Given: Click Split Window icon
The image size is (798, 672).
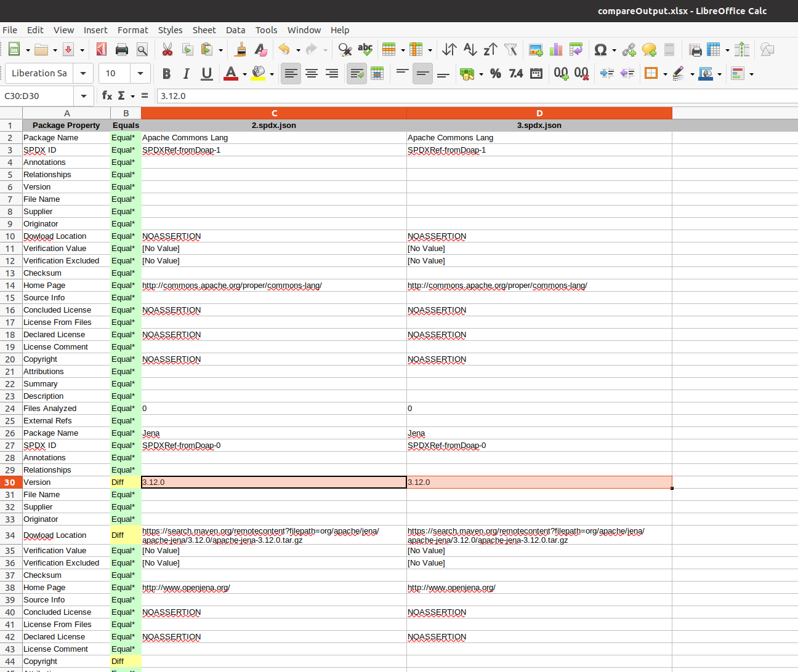Looking at the screenshot, I should 743,50.
